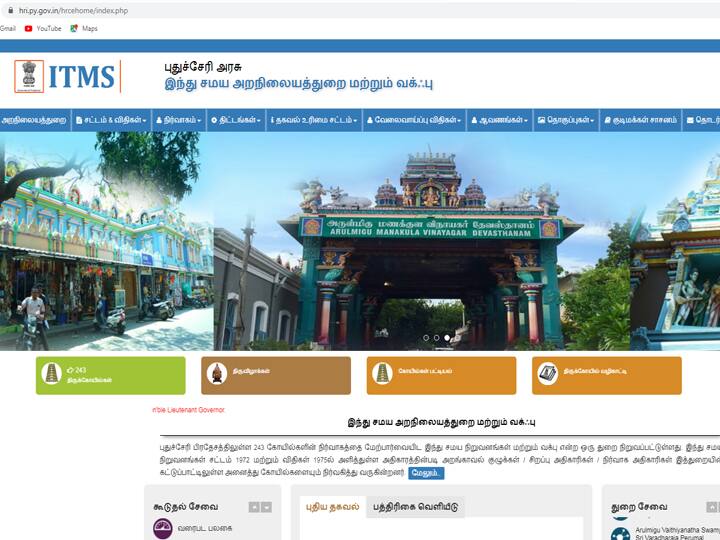Open the temple guide orange tile
The height and width of the screenshot is (540, 720).
pos(607,376)
